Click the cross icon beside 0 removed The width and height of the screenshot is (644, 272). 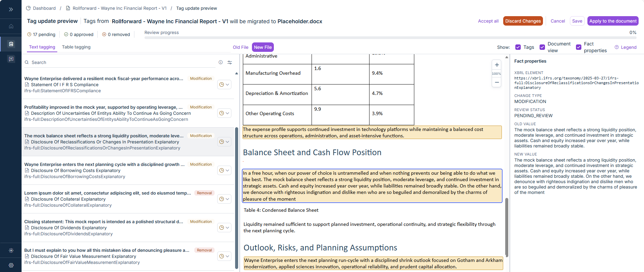coord(104,34)
